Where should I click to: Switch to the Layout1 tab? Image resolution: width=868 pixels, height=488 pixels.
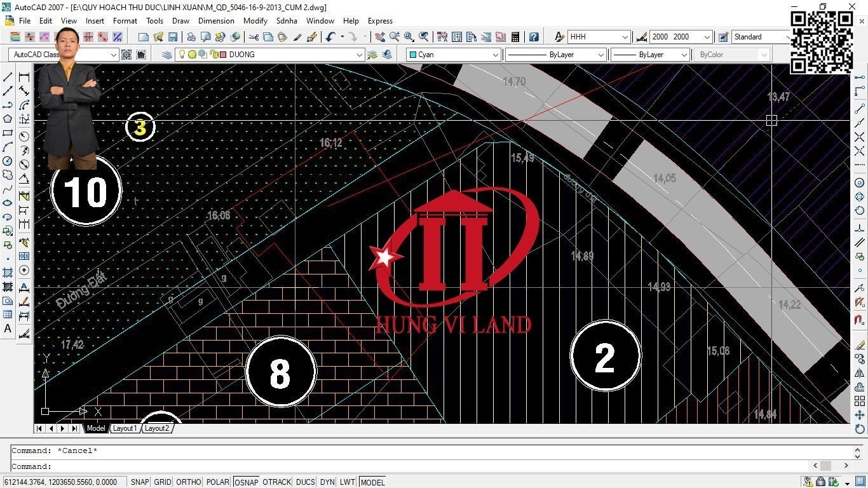[x=125, y=428]
